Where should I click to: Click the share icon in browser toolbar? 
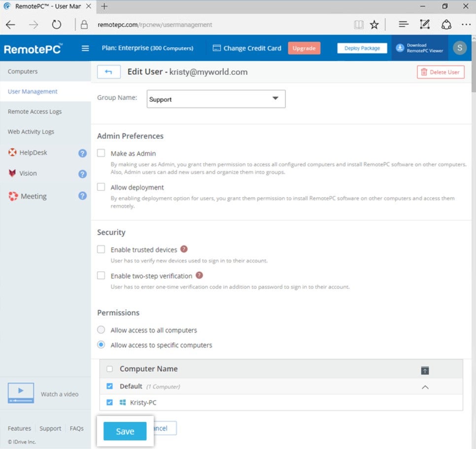446,25
